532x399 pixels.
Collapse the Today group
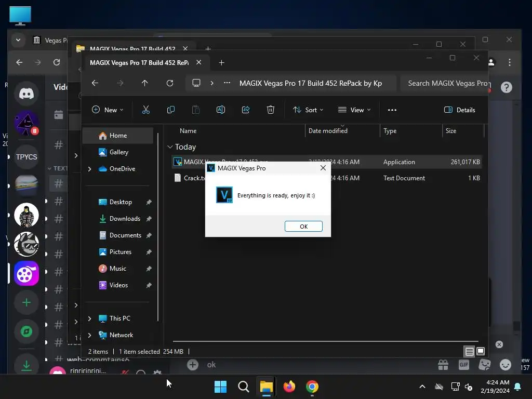point(170,147)
